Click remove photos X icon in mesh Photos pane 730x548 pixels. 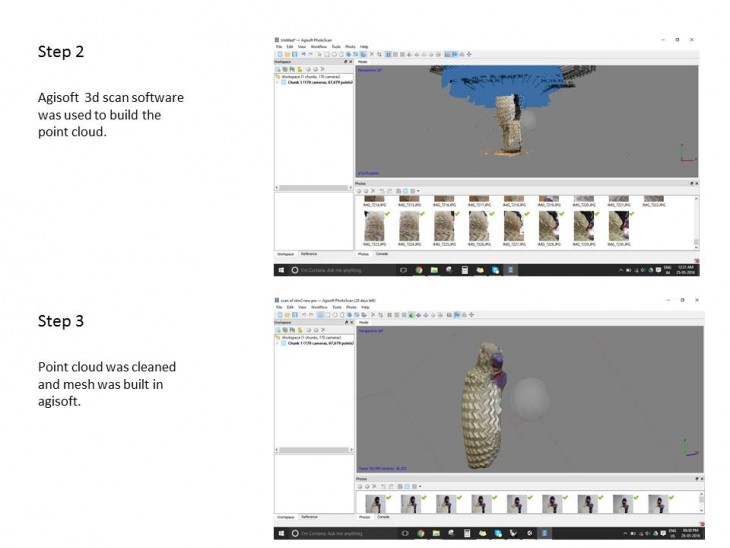click(x=372, y=487)
